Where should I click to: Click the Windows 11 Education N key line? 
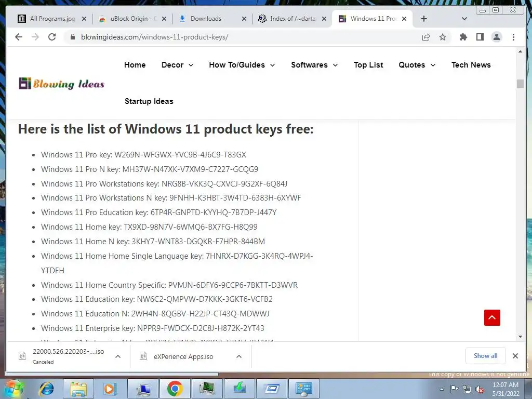tap(155, 314)
